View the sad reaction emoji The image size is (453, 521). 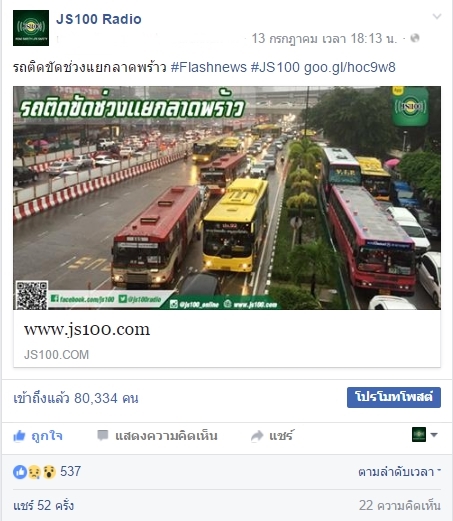34,472
